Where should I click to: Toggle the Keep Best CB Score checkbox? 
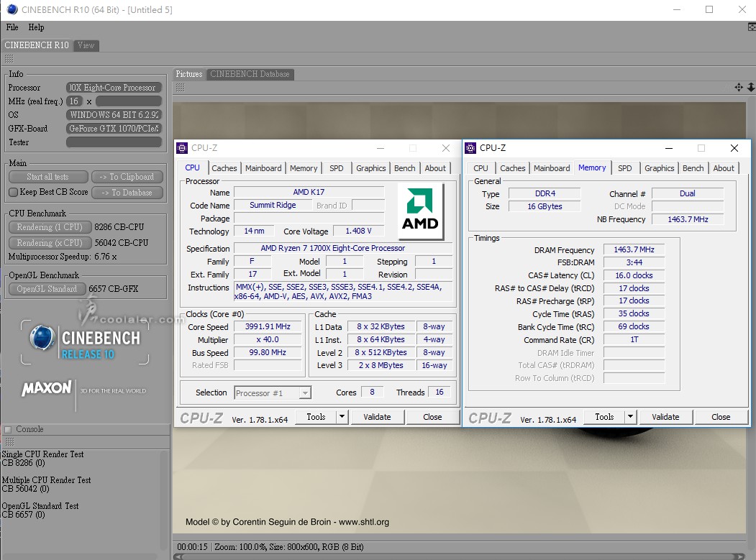click(14, 192)
